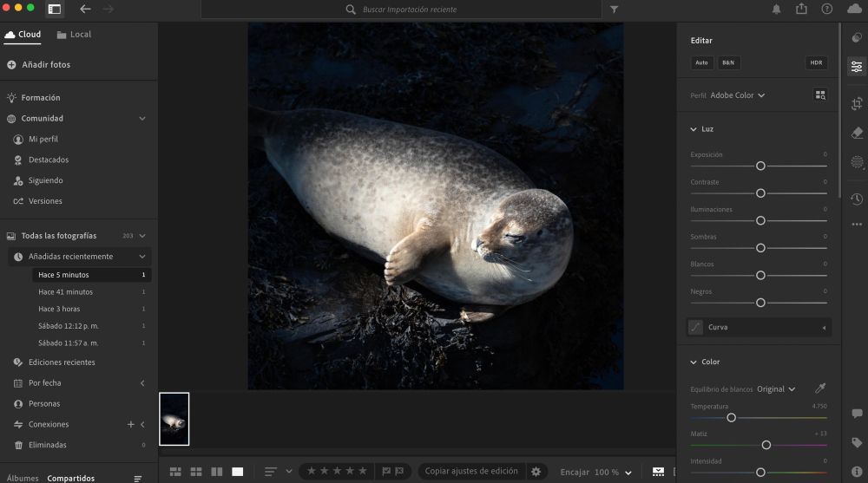Check cloud sync status icon
This screenshot has width=868, height=483.
(855, 10)
